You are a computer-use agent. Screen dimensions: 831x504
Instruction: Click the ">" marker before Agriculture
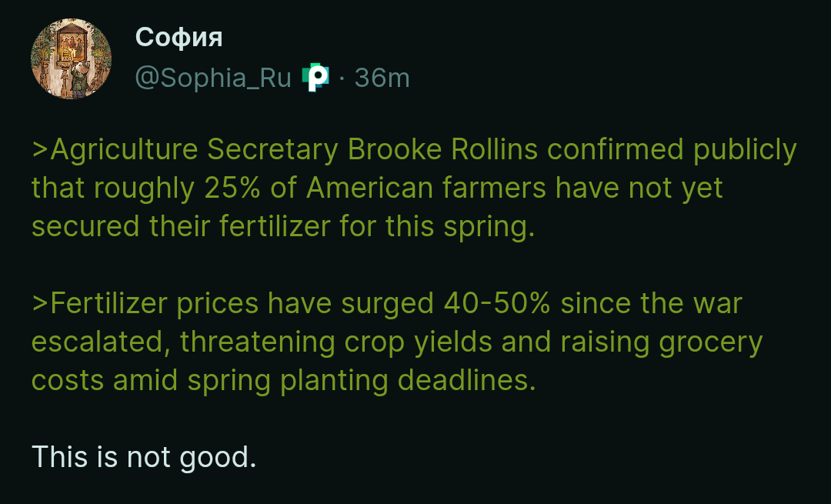coord(39,150)
